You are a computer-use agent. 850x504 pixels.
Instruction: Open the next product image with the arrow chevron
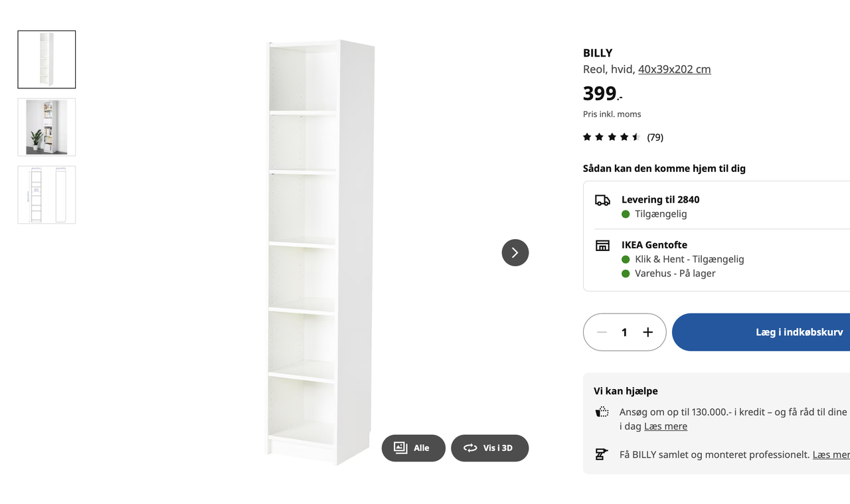click(x=515, y=253)
